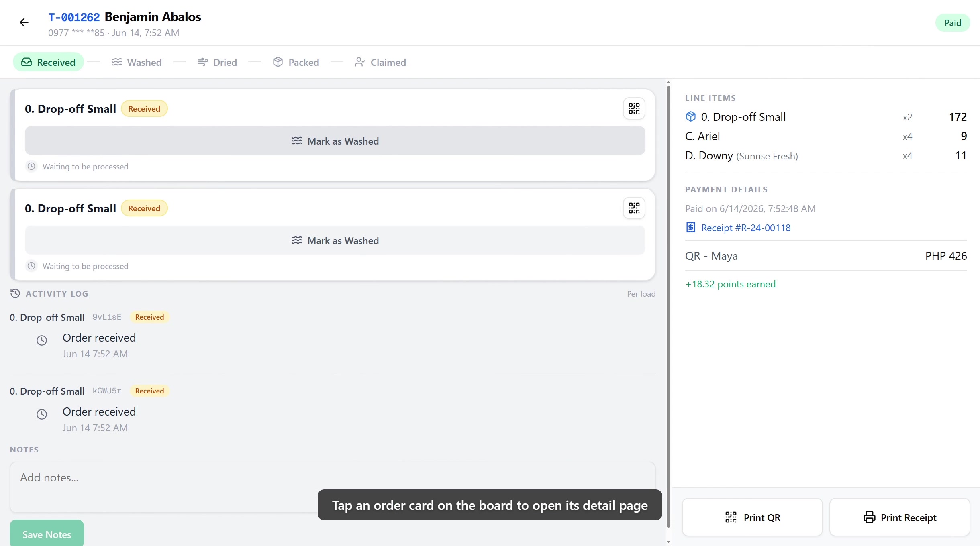Select the Washed stage step
Image resolution: width=980 pixels, height=546 pixels.
pos(137,62)
